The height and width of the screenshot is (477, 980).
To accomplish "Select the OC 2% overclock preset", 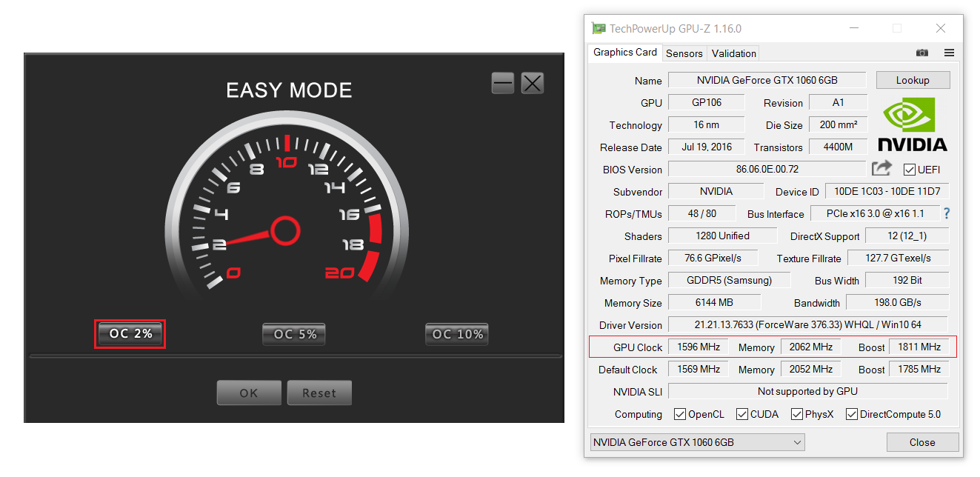I will 130,334.
